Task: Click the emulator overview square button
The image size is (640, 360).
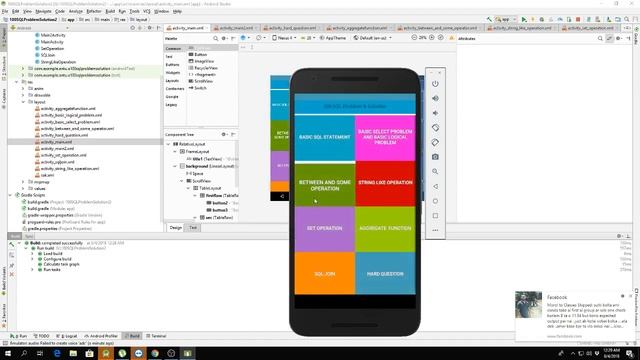Action: (x=435, y=216)
